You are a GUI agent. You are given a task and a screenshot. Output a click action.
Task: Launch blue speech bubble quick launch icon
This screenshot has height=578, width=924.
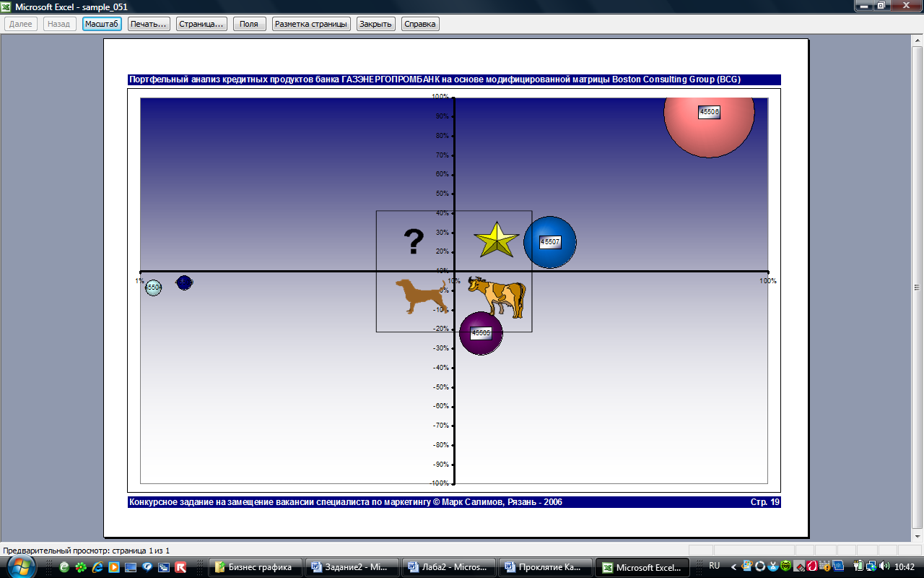pyautogui.click(x=147, y=567)
